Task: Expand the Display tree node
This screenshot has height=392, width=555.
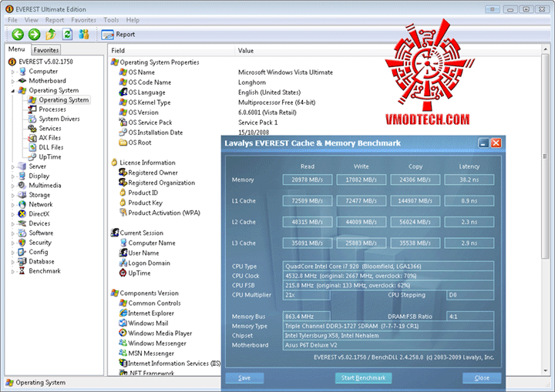Action: coord(13,176)
